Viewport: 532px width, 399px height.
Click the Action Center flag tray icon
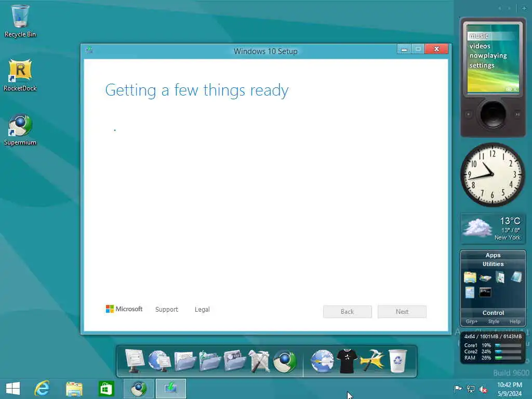(458, 389)
